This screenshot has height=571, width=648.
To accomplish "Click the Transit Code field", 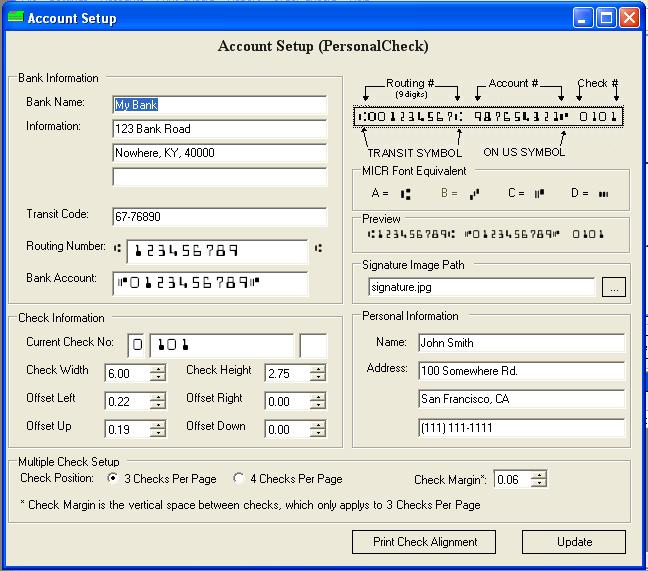I will point(220,217).
